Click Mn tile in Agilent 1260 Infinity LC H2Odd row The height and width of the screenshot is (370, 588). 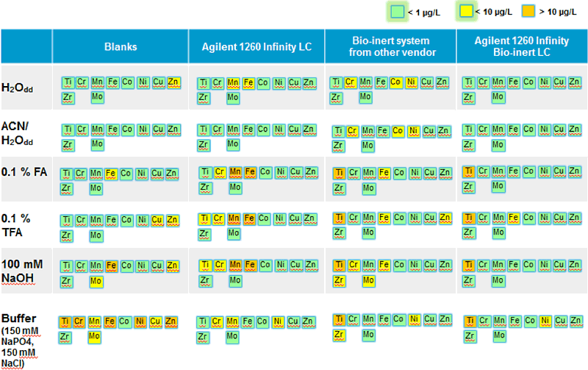[234, 82]
